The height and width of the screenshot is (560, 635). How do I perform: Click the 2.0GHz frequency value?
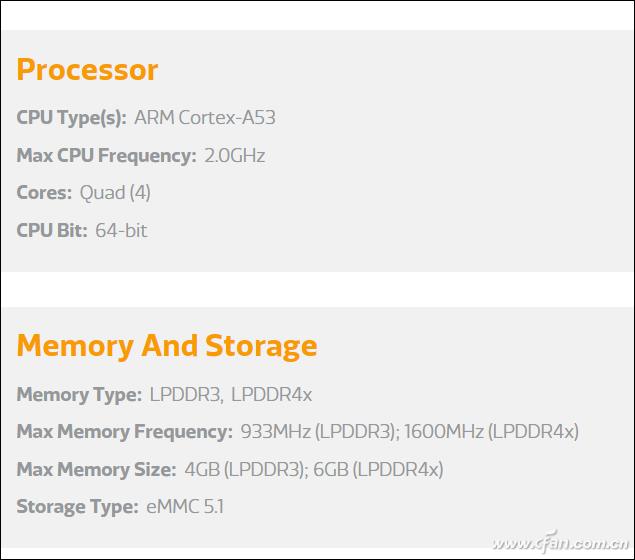(x=234, y=155)
